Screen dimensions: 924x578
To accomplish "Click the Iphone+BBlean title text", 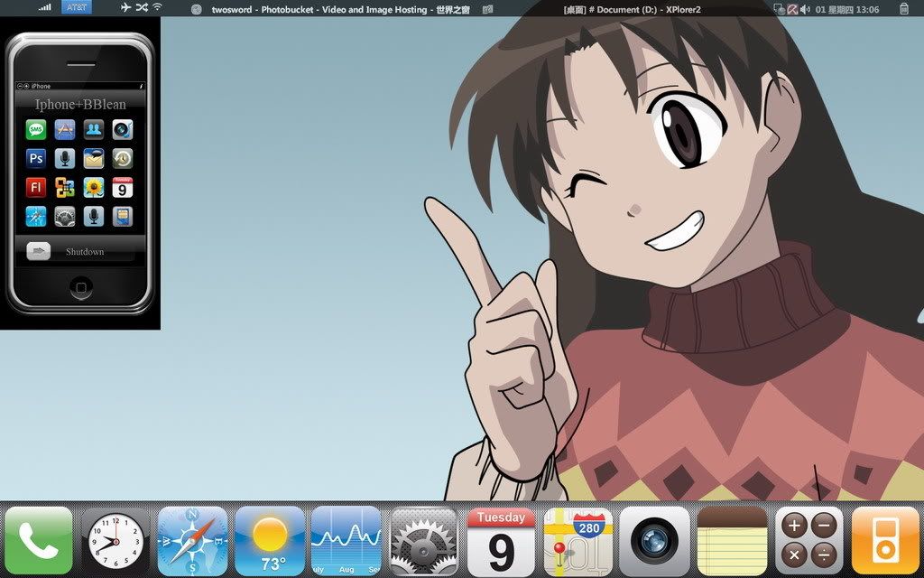I will click(x=80, y=105).
